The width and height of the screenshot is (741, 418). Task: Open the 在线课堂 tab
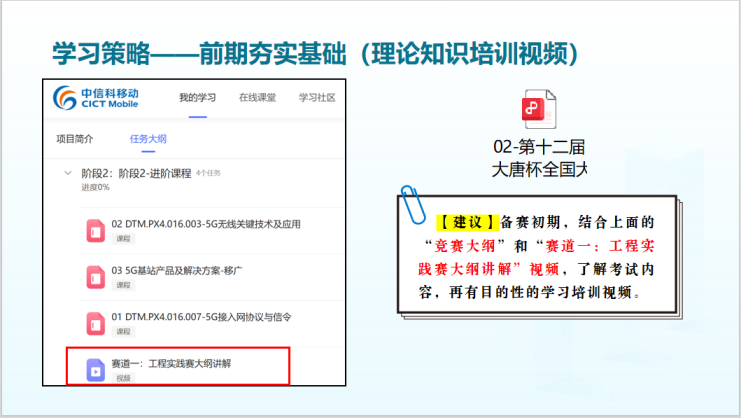(x=257, y=98)
